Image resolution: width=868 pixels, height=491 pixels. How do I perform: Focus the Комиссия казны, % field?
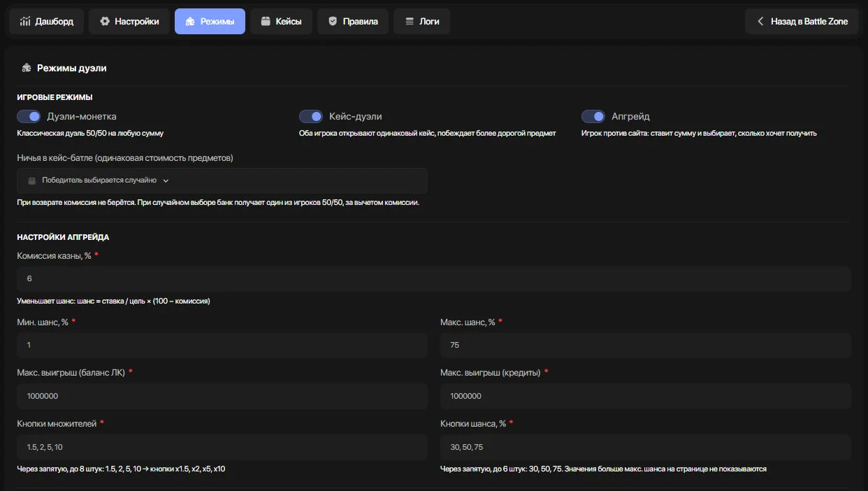tap(434, 278)
